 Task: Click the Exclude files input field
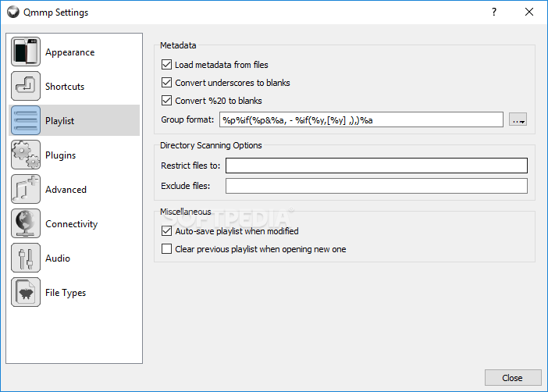[376, 186]
